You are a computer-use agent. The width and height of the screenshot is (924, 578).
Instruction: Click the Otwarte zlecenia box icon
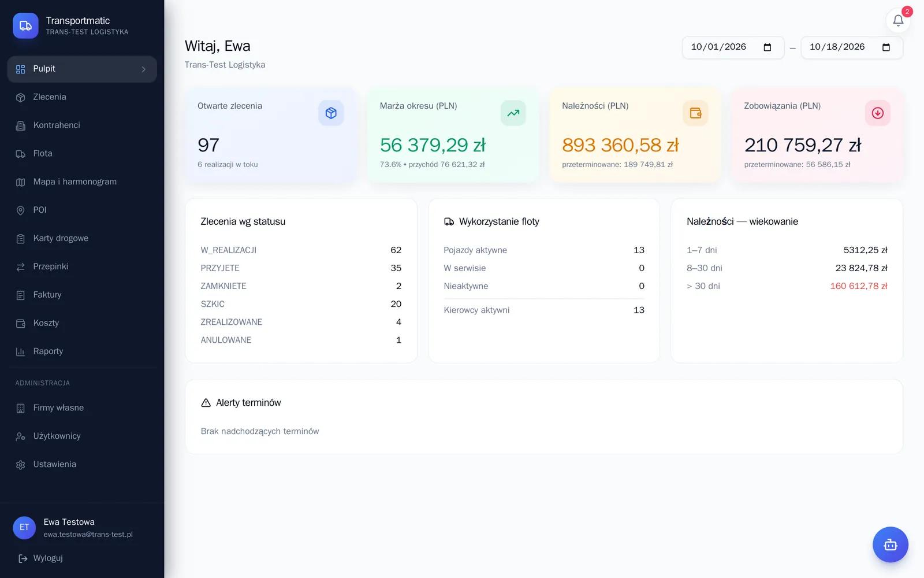331,113
